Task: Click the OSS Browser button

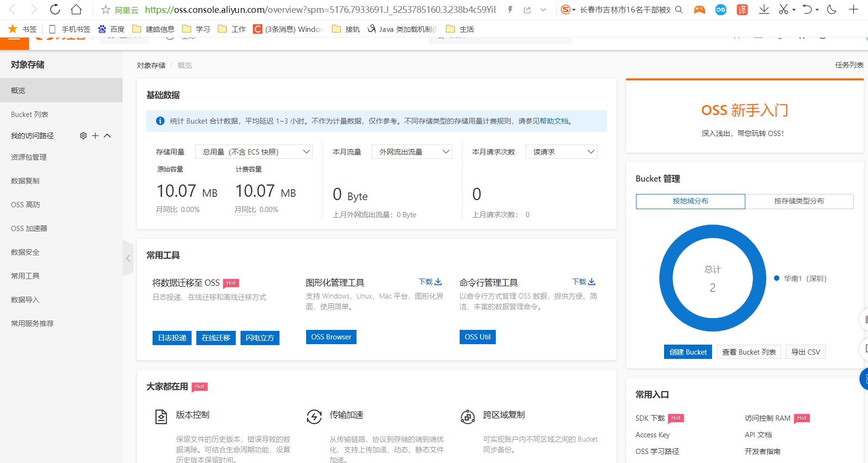Action: tap(331, 337)
